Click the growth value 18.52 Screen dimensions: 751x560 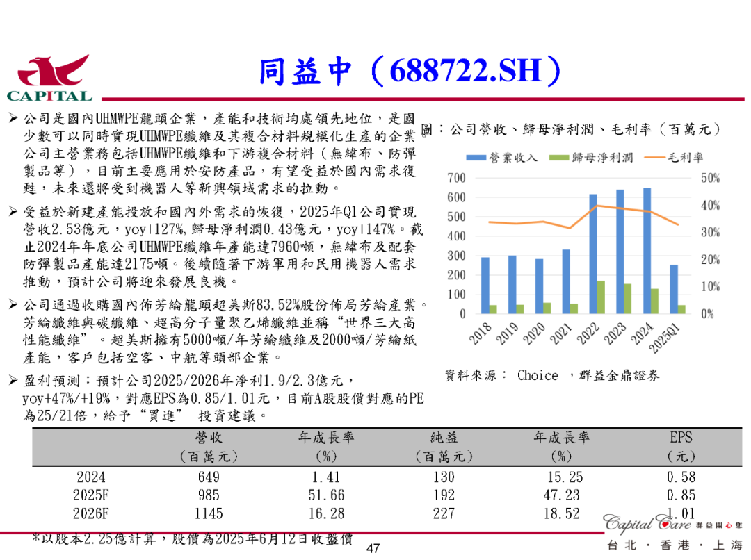pyautogui.click(x=561, y=513)
